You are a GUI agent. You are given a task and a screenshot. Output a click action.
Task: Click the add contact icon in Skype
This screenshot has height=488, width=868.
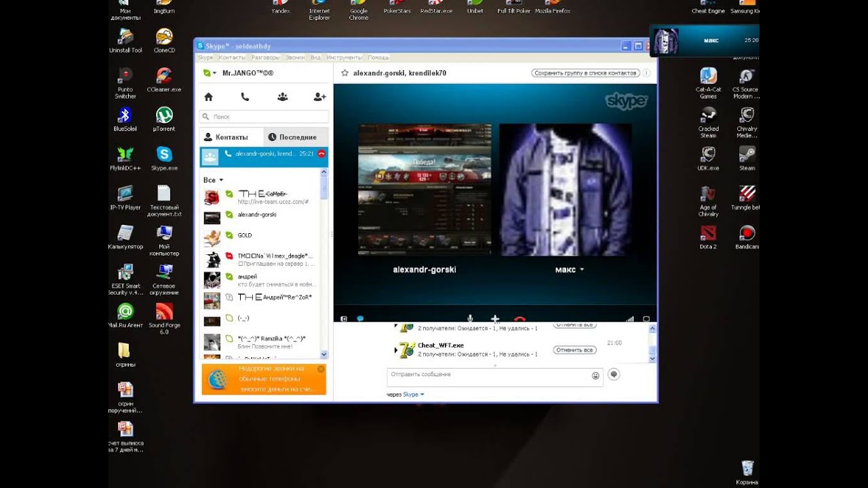pos(320,97)
